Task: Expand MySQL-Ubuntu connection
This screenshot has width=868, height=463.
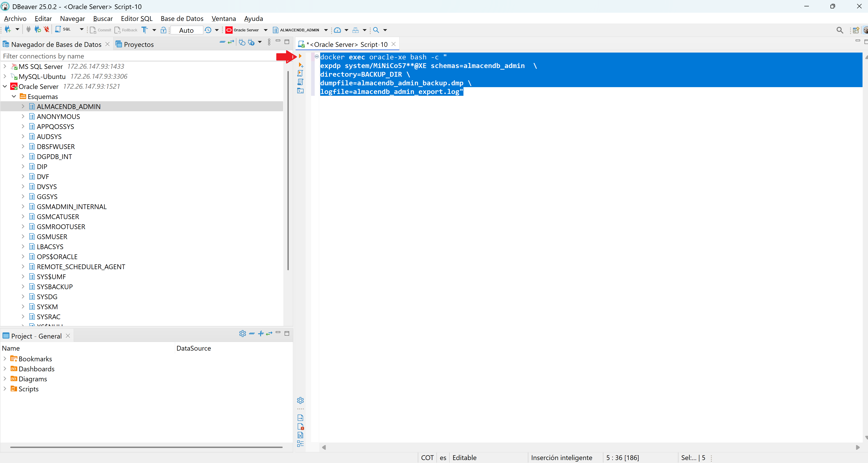Action: pyautogui.click(x=5, y=76)
